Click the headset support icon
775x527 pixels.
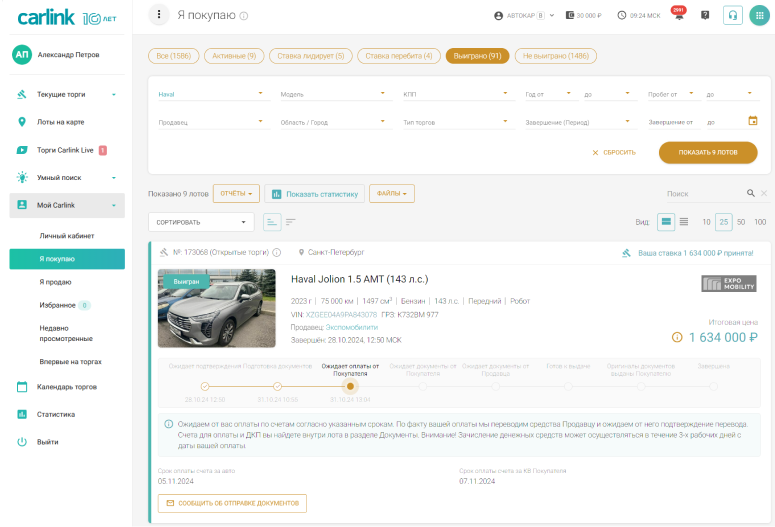click(732, 15)
